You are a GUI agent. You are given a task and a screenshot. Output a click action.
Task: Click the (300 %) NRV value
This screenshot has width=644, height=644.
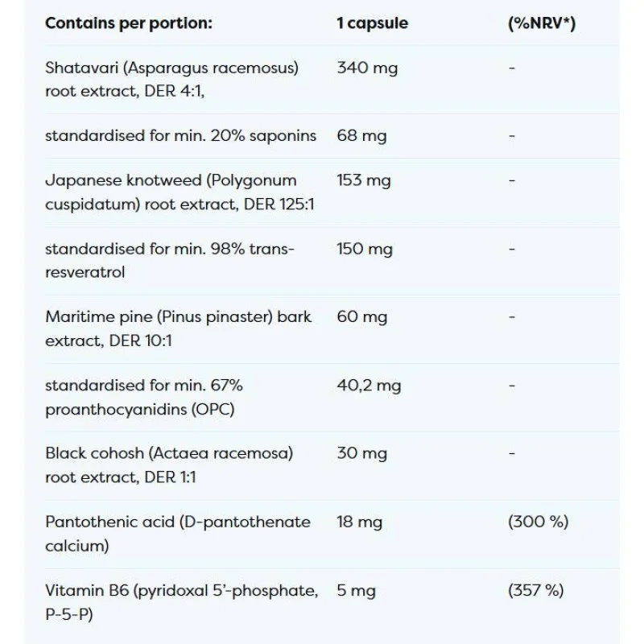click(x=538, y=522)
